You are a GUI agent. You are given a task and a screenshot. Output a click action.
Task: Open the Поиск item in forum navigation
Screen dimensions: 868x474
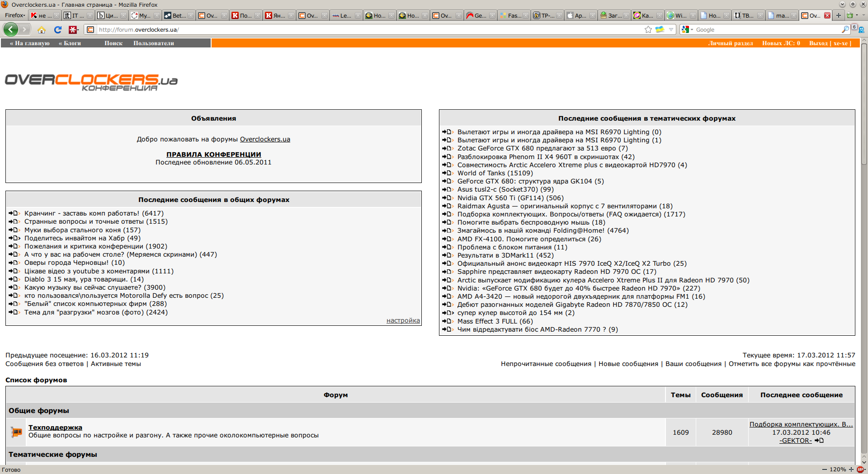coord(113,43)
